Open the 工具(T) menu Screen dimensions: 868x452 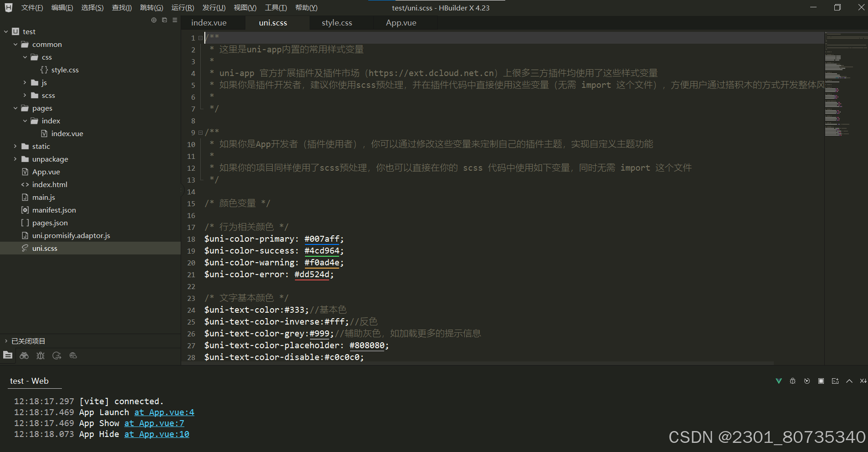[x=276, y=8]
